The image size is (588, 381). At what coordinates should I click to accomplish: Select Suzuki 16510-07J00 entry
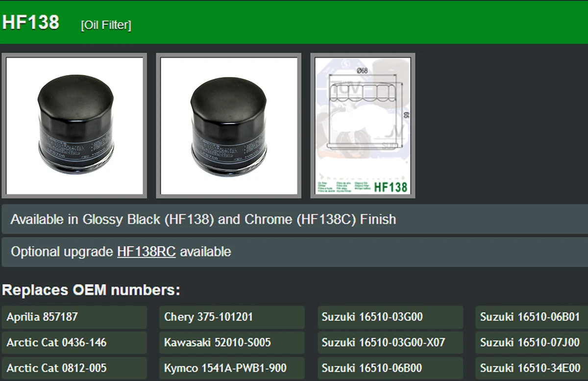(x=532, y=343)
